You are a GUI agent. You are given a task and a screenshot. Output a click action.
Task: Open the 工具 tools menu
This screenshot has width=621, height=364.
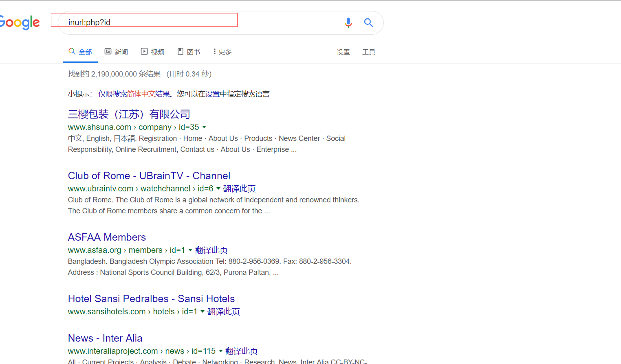pos(369,52)
